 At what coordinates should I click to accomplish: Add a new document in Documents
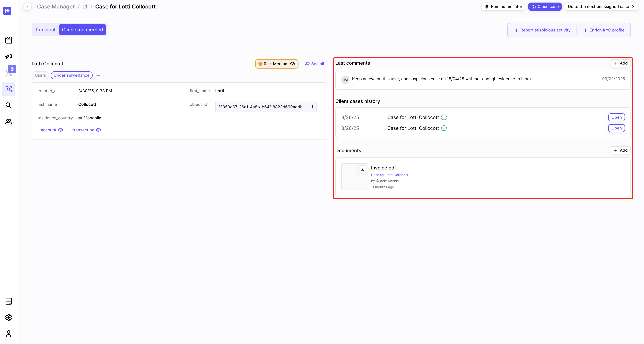pyautogui.click(x=620, y=150)
